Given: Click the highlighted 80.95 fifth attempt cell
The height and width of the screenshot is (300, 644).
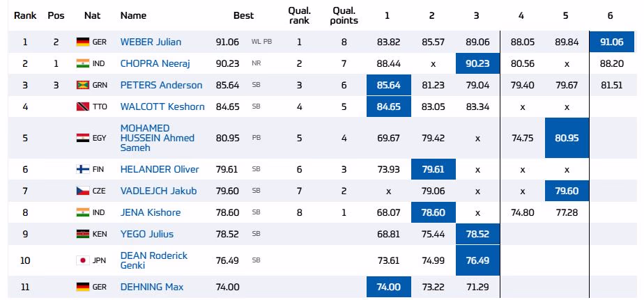Looking at the screenshot, I should (567, 138).
